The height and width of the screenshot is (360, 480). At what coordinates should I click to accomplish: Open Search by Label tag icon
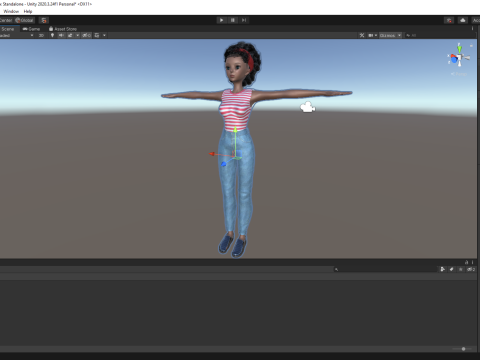pos(452,269)
